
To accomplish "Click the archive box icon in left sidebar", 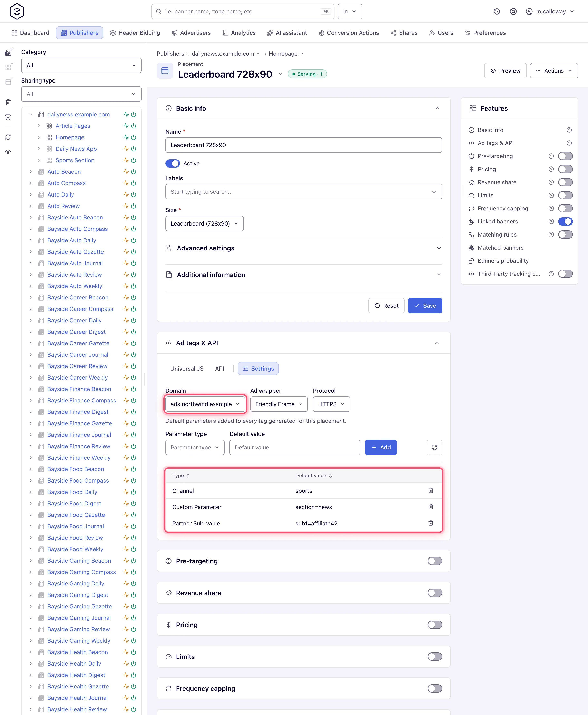I will [8, 117].
